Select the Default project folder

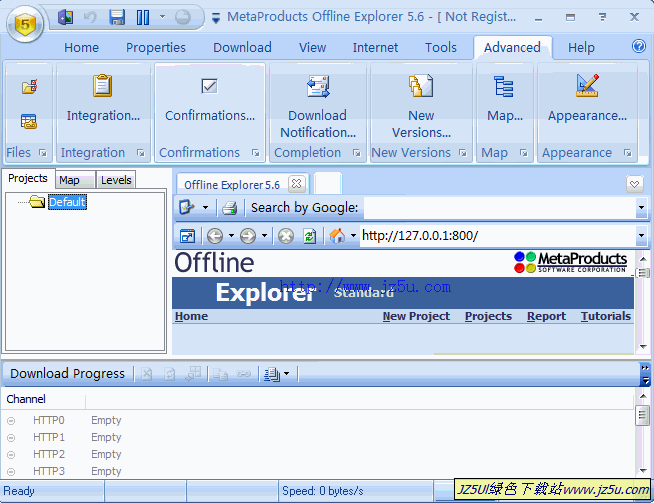[67, 202]
